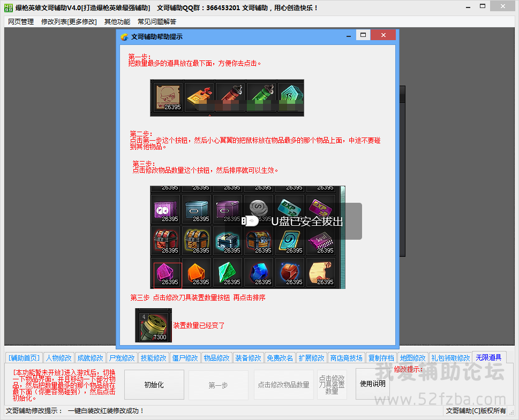Switch to the 人物修改 tab
The image size is (519, 420).
click(58, 358)
